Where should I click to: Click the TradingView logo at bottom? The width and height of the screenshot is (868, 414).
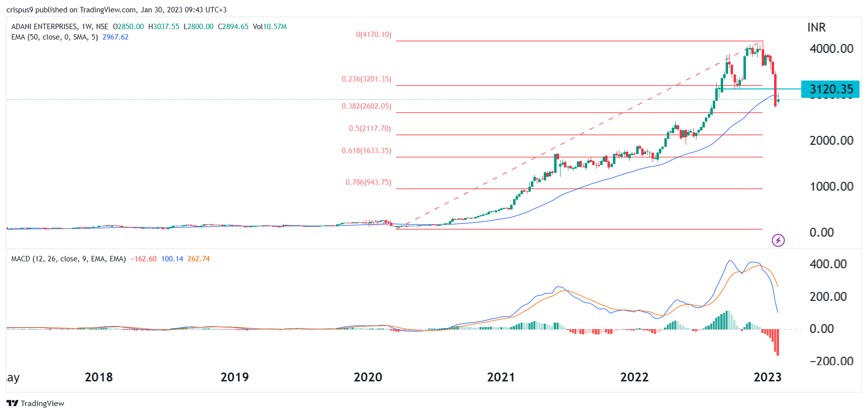36,403
